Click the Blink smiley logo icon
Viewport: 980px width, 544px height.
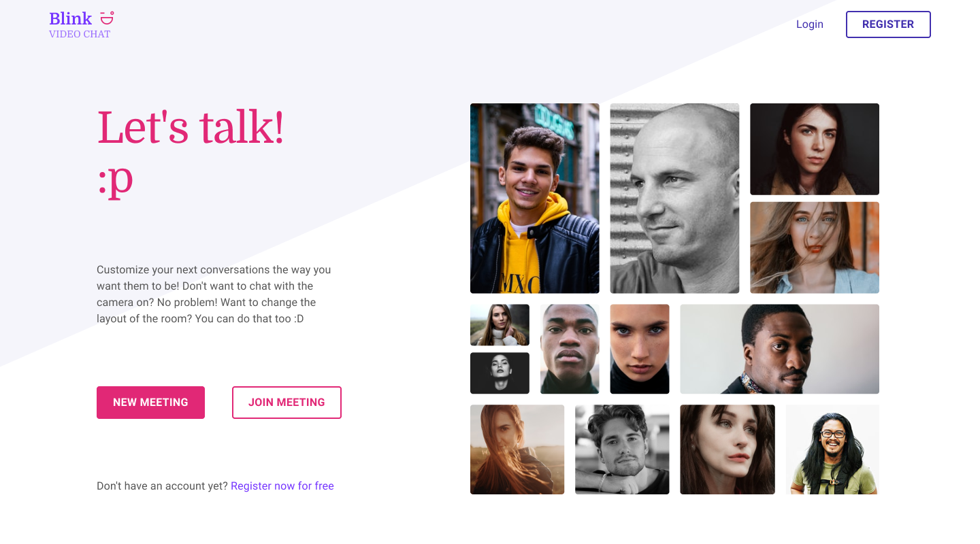click(x=107, y=18)
